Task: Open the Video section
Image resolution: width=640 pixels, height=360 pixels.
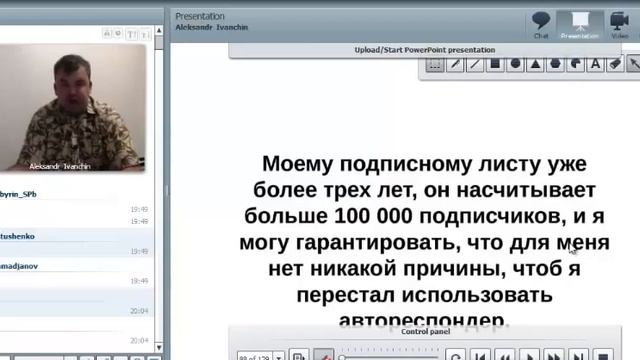Action: click(x=619, y=25)
